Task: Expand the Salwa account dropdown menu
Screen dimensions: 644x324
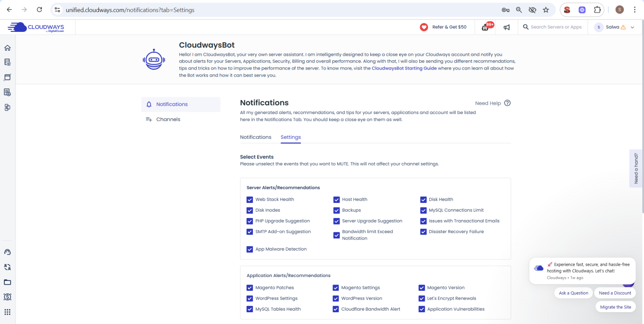Action: click(x=632, y=27)
